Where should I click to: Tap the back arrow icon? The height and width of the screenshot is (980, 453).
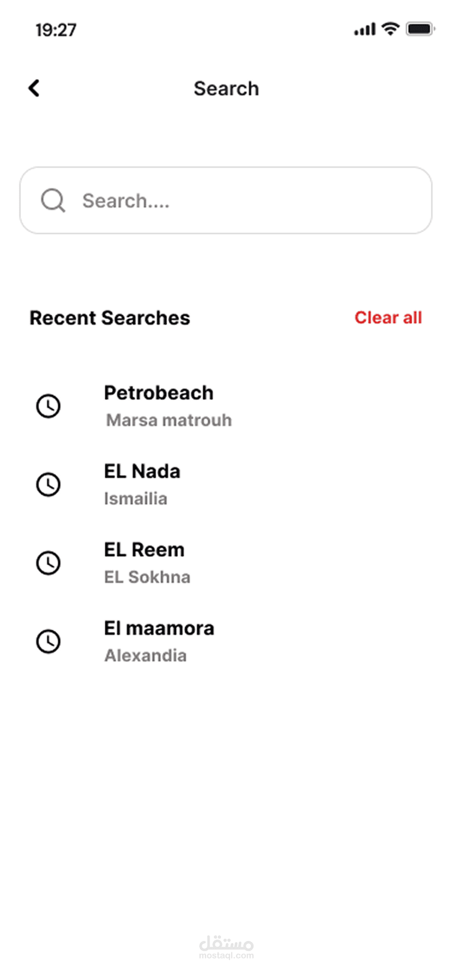tap(35, 88)
